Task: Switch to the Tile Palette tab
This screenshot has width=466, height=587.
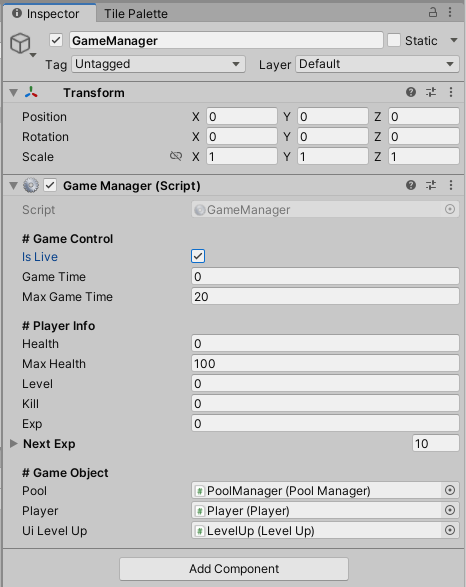Action: pyautogui.click(x=135, y=14)
